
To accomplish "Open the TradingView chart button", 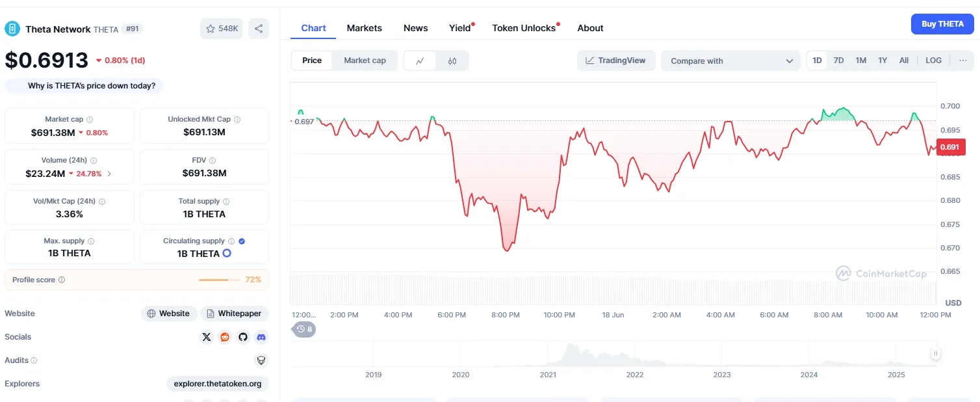I will click(616, 60).
